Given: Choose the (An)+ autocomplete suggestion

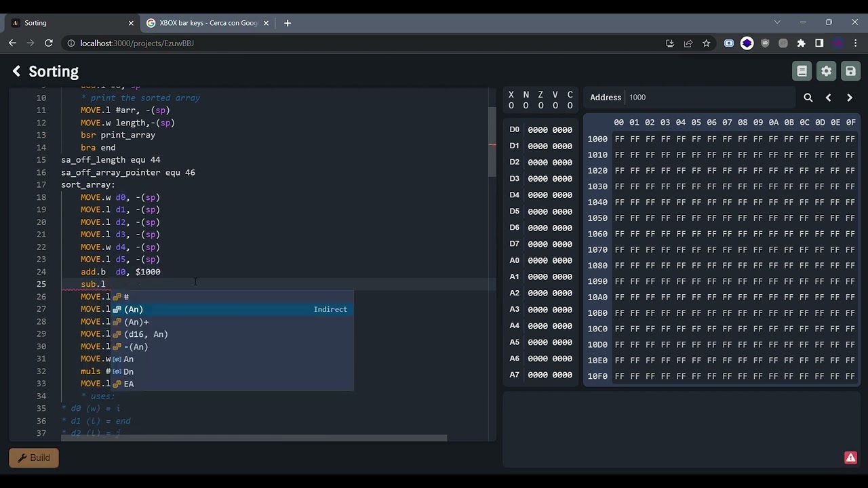Looking at the screenshot, I should pyautogui.click(x=232, y=322).
